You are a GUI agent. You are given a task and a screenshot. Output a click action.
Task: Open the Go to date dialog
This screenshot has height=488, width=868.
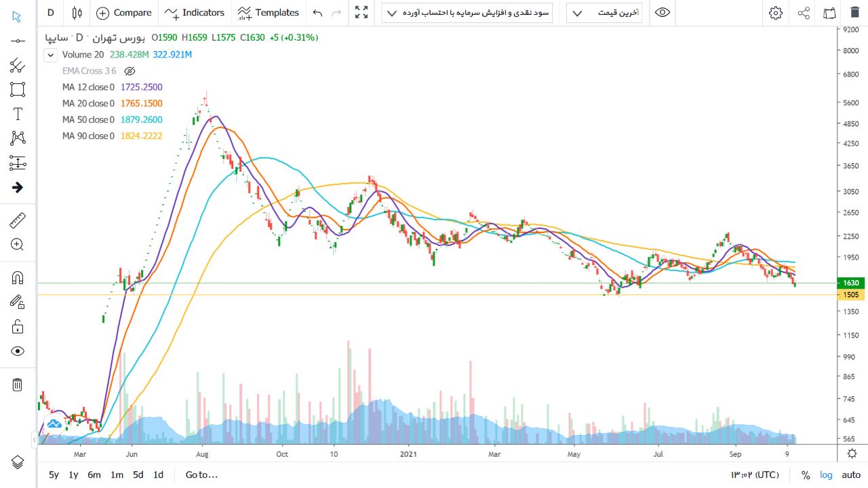click(x=201, y=475)
